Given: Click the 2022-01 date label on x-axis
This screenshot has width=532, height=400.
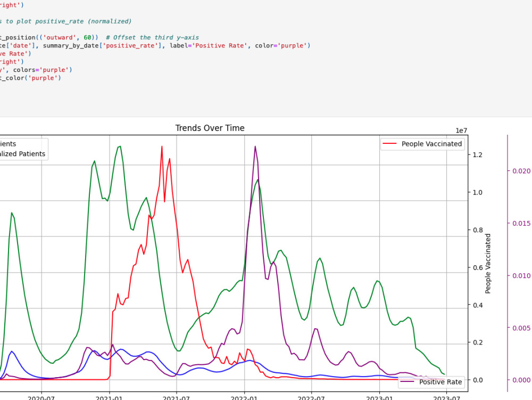Looking at the screenshot, I should 244,398.
